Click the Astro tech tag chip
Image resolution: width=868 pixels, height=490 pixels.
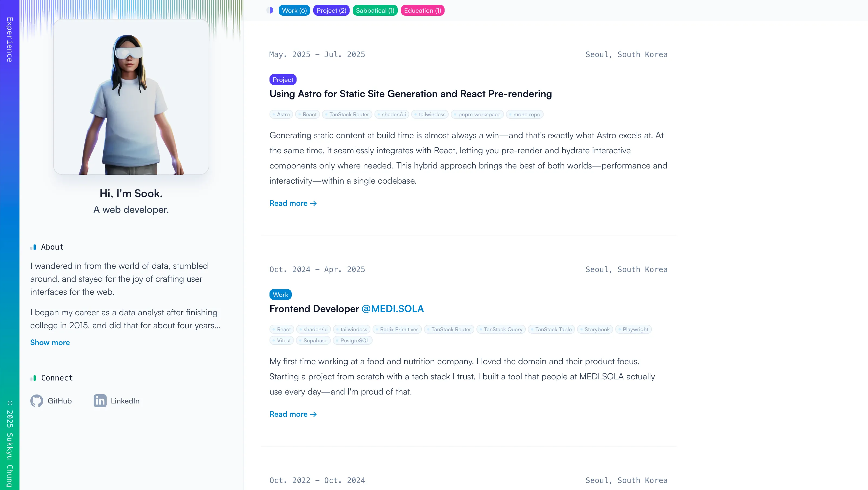click(x=281, y=114)
